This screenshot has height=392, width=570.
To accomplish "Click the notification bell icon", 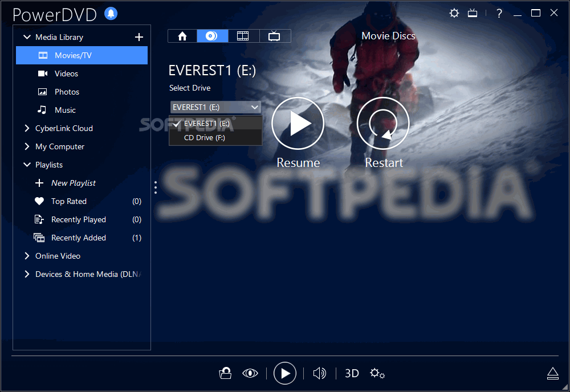I will [111, 14].
